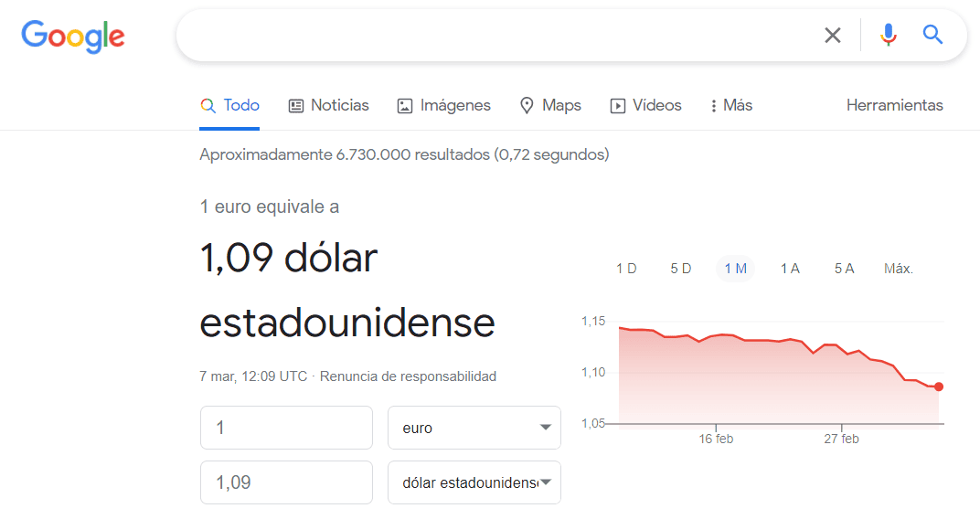This screenshot has height=519, width=980.
Task: Edit the dollar amount field showing 1,09
Action: (x=286, y=482)
